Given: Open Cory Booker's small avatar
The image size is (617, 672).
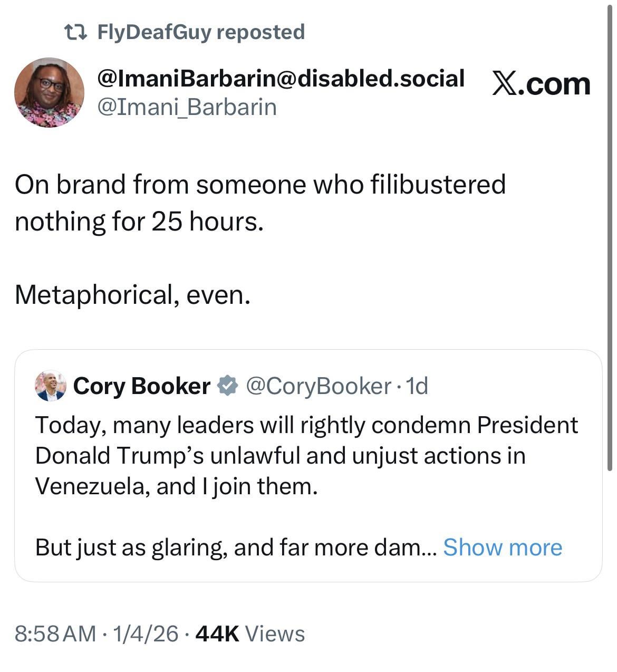Looking at the screenshot, I should point(50,386).
